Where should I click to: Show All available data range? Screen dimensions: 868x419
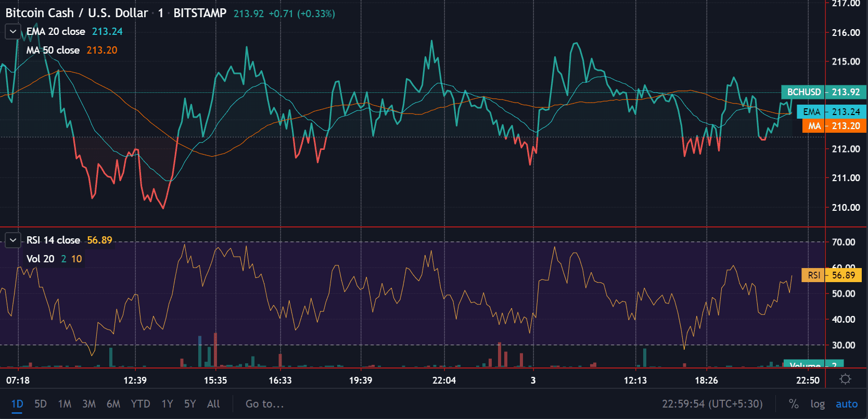coord(213,404)
